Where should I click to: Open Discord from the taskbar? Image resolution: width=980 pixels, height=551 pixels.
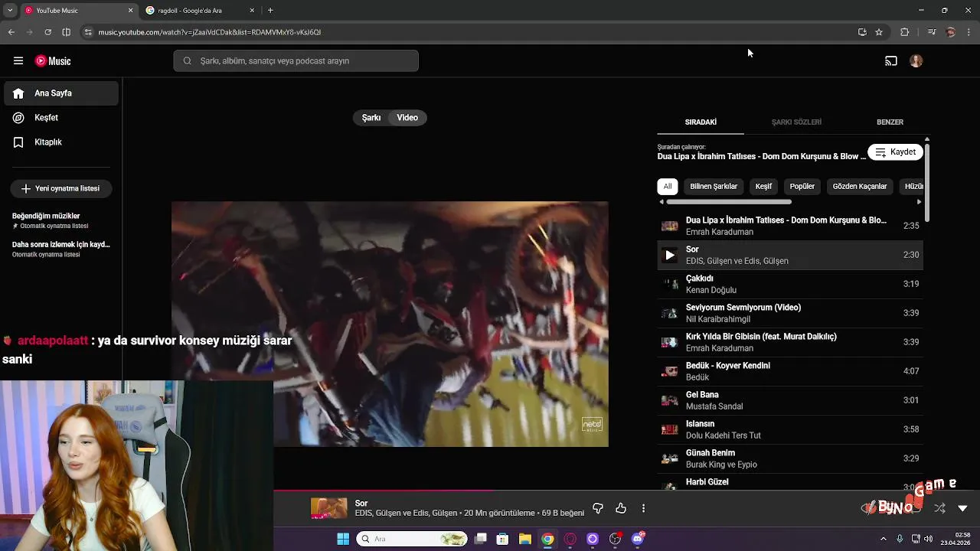coord(637,539)
